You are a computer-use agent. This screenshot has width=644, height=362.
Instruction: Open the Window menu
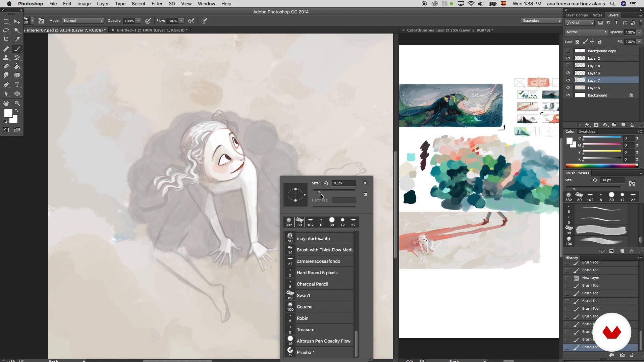point(206,4)
